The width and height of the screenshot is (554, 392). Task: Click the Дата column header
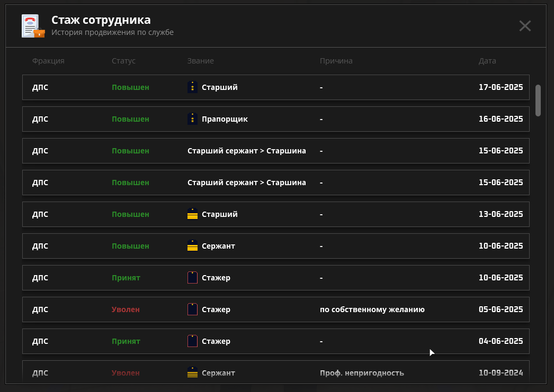click(487, 61)
